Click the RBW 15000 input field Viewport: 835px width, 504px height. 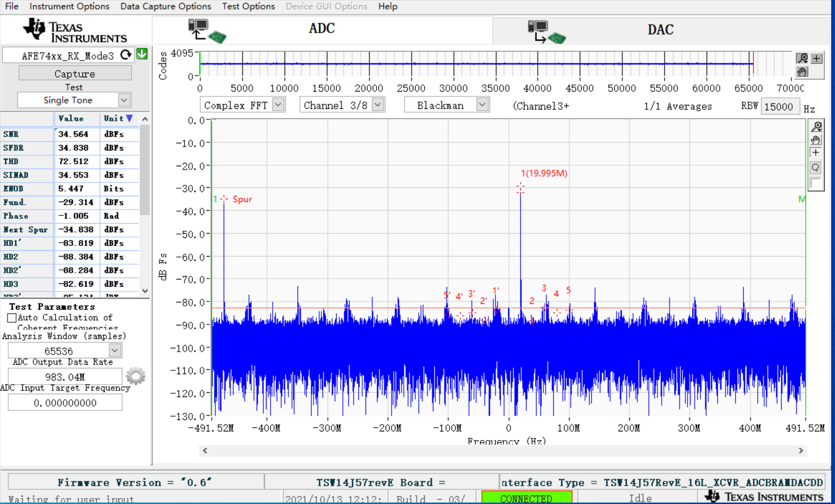click(780, 107)
